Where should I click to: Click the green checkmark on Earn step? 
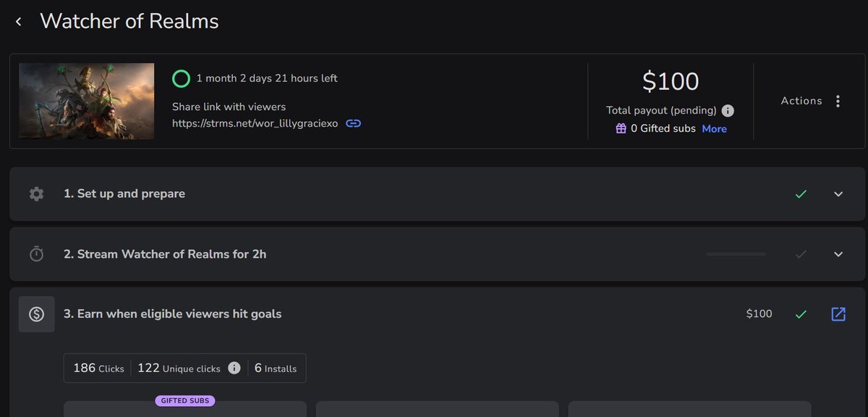[801, 314]
